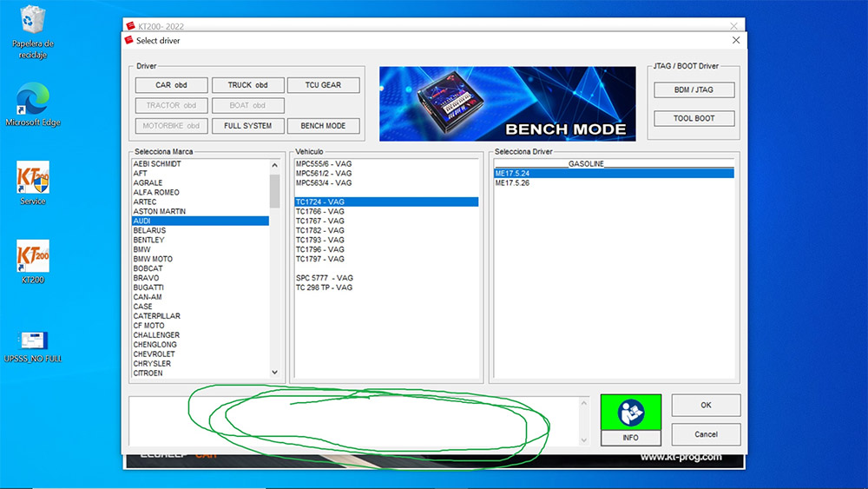Viewport: 868px width, 489px height.
Task: Choose TC1793 - VAG vehicle entry
Action: tap(386, 240)
